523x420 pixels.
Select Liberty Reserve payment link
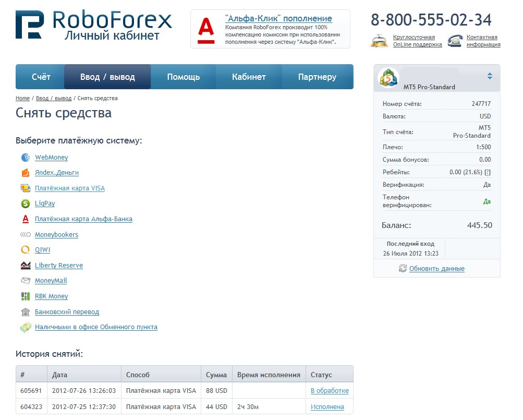click(59, 266)
